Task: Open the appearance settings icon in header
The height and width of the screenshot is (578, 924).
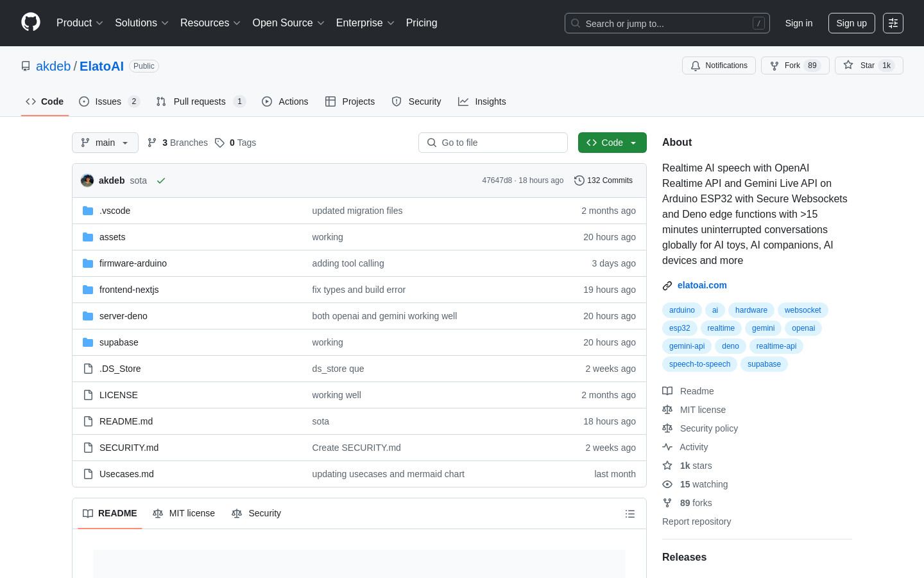Action: pyautogui.click(x=893, y=23)
